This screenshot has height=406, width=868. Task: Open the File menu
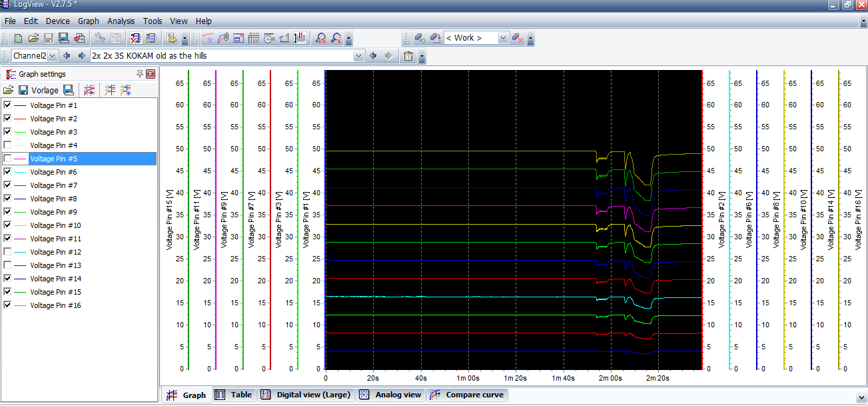pyautogui.click(x=11, y=21)
